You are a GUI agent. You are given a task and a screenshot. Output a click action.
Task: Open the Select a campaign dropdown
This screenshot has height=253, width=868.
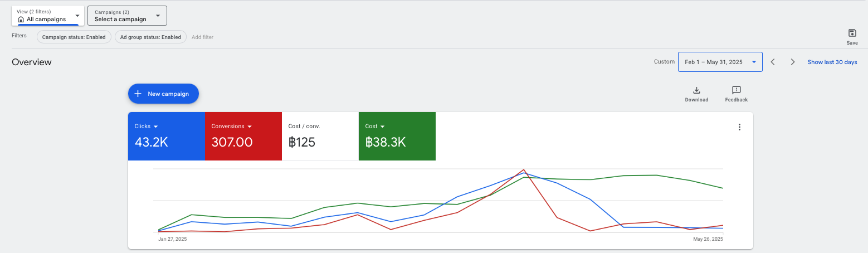(127, 16)
